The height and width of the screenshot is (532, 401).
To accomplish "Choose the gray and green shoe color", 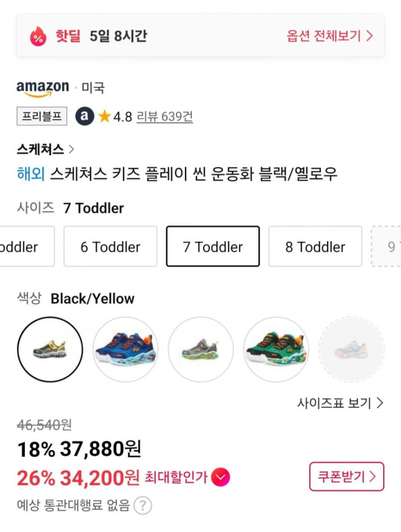I will 201,350.
